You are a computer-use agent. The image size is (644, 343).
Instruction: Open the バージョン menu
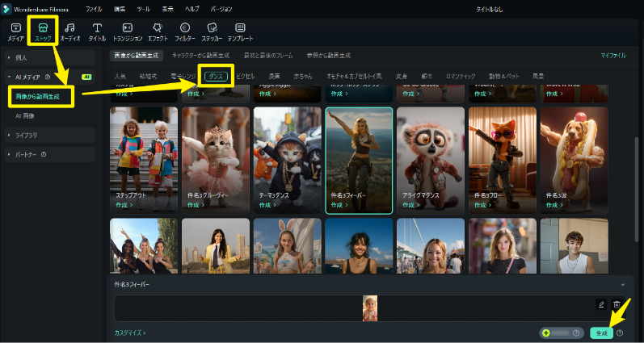pos(221,9)
